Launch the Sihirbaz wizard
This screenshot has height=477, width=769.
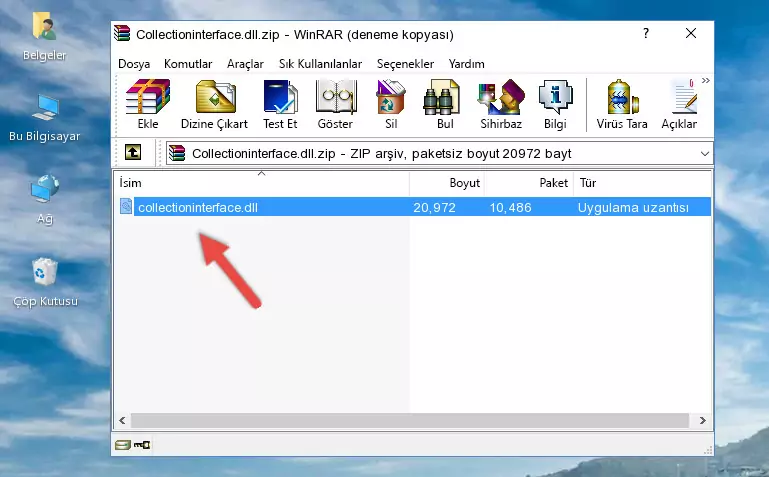point(501,104)
